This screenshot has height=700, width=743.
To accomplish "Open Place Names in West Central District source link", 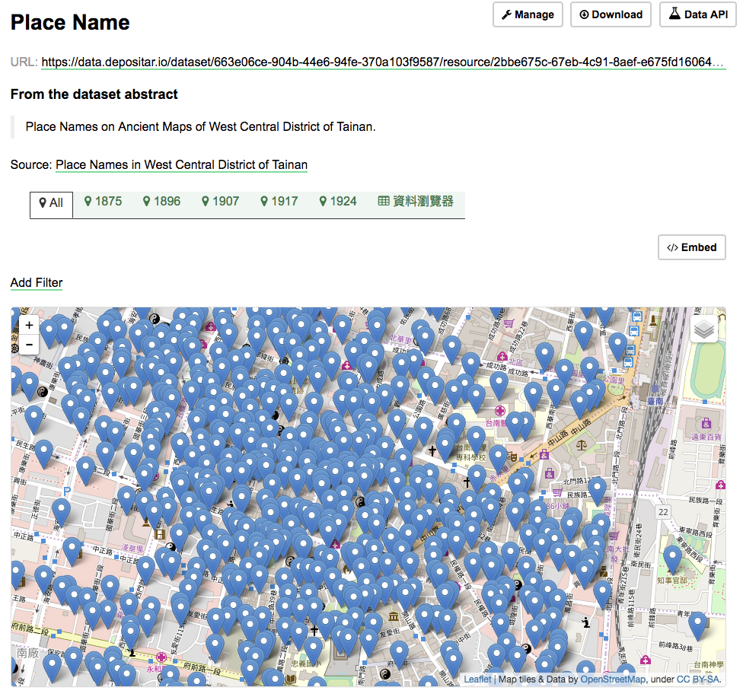I will 181,164.
